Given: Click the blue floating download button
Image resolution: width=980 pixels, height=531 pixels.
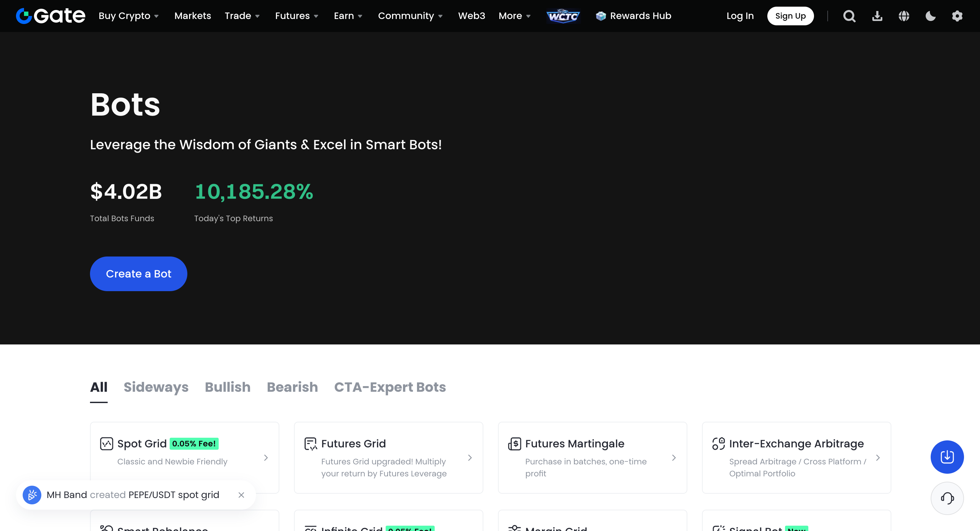Looking at the screenshot, I should [947, 456].
